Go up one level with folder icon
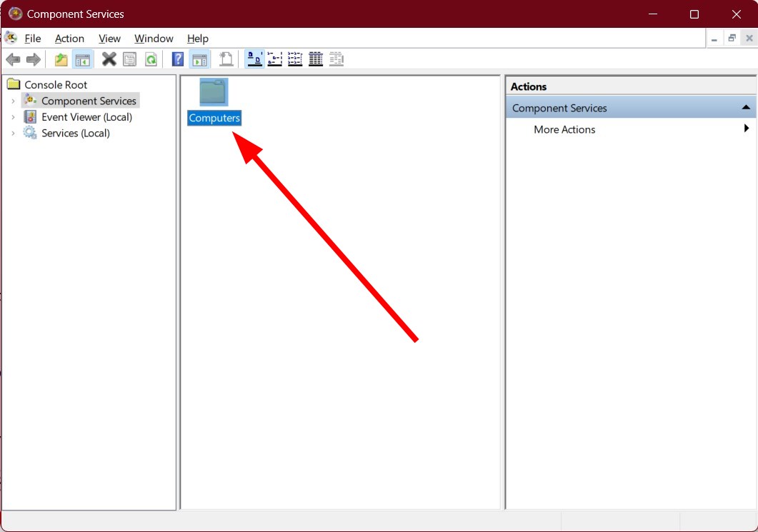The width and height of the screenshot is (758, 532). [61, 59]
